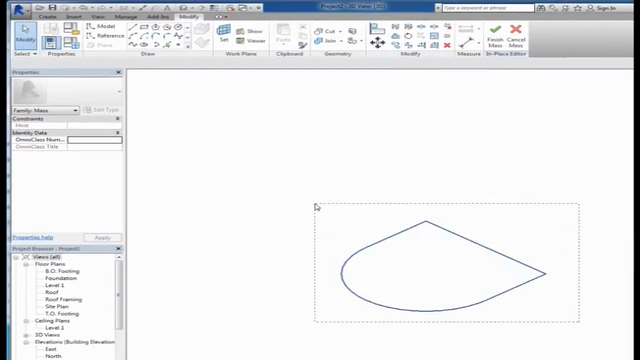Image resolution: width=640 pixels, height=360 pixels.
Task: Select the Move tool with four arrows
Action: pos(377,42)
